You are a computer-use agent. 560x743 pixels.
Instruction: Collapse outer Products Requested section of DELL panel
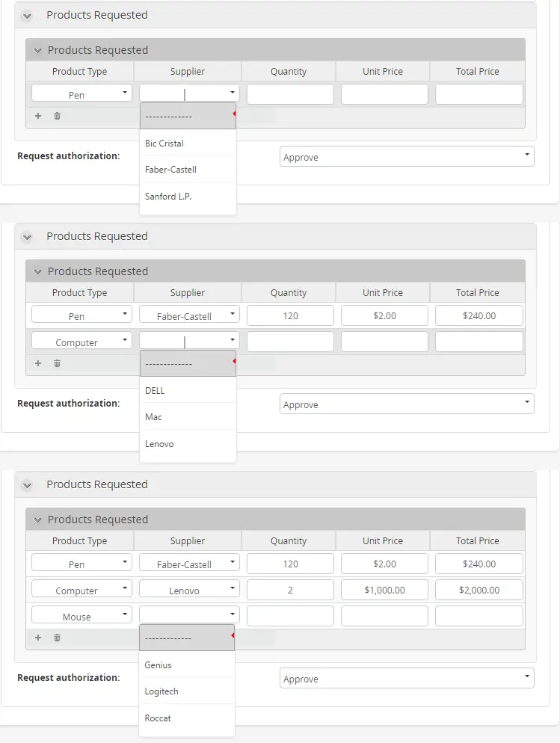[27, 237]
